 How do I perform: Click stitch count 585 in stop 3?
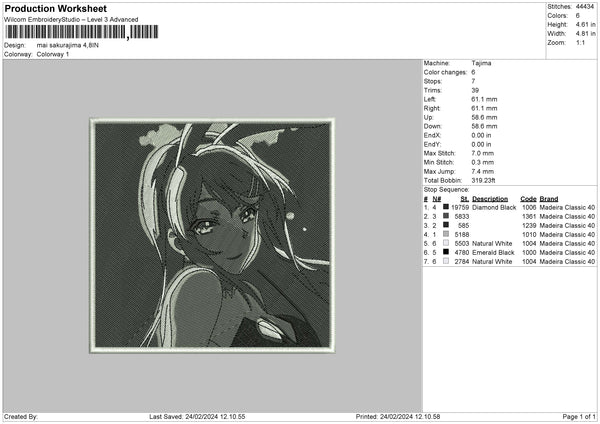click(463, 225)
